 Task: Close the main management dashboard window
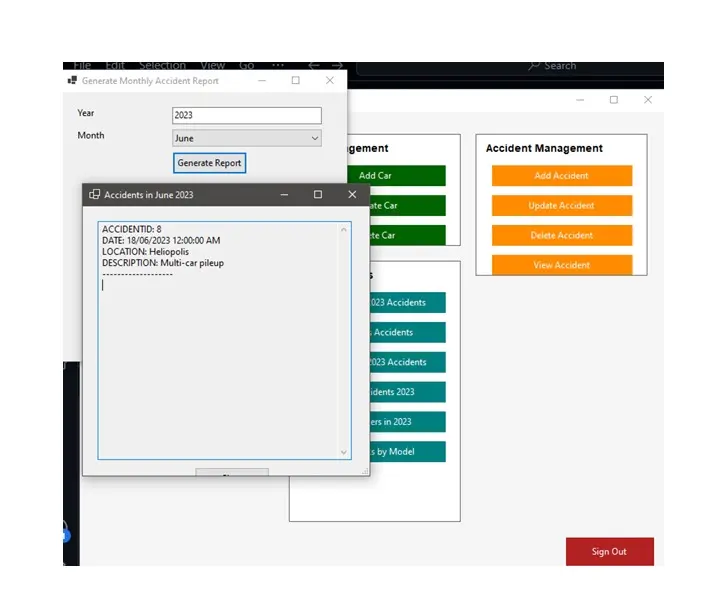[648, 100]
